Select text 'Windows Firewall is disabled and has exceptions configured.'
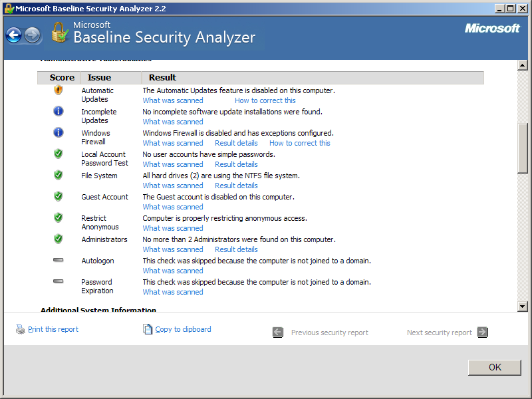Viewport: 532px width, 399px height. [x=238, y=133]
